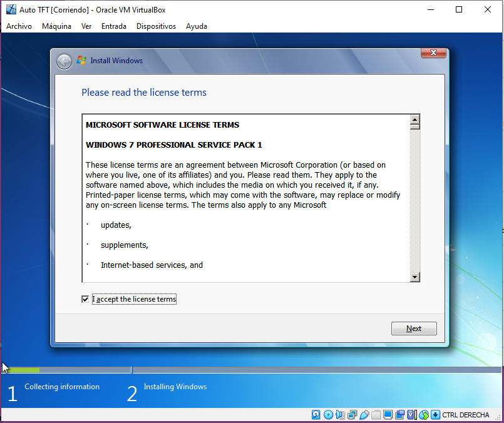Click the mouse integration status icon

[x=424, y=415]
